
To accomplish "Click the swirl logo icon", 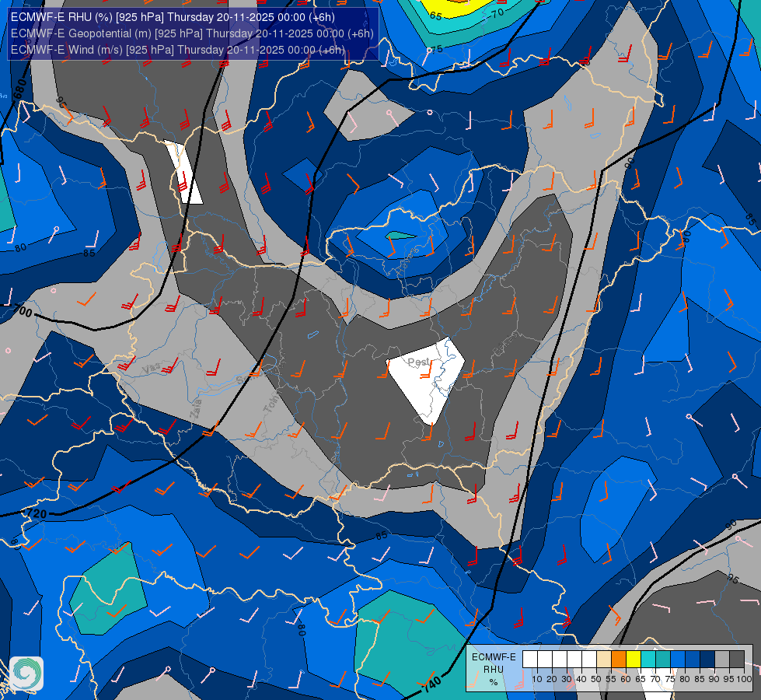I will point(26,674).
